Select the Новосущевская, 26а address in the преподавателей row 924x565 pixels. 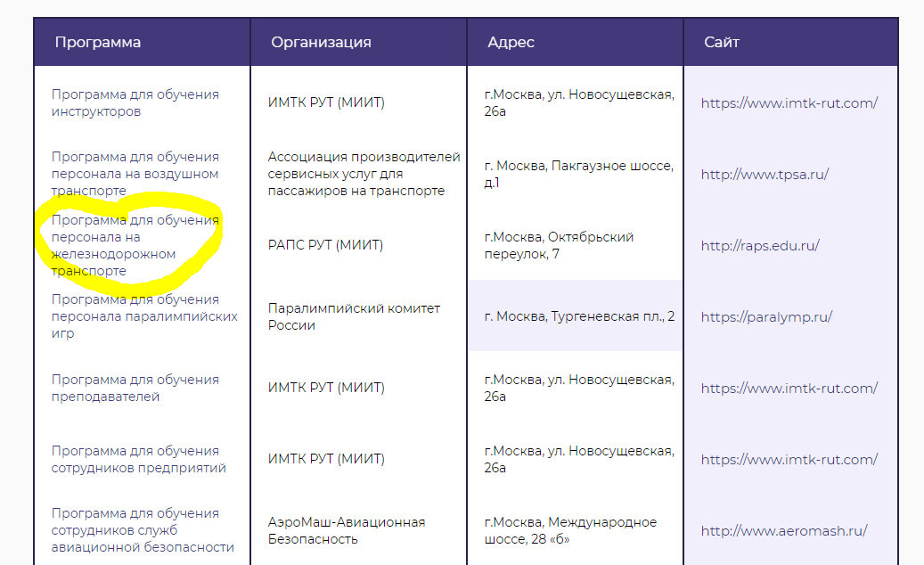(579, 389)
